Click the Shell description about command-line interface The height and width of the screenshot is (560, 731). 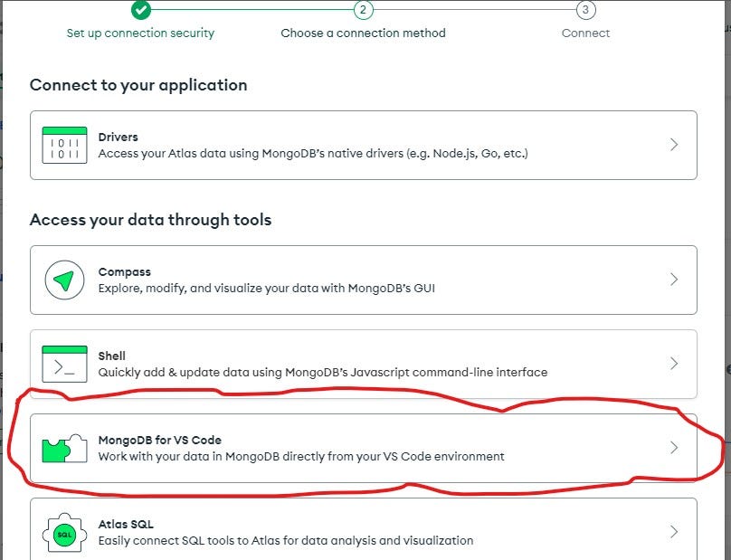tap(323, 373)
